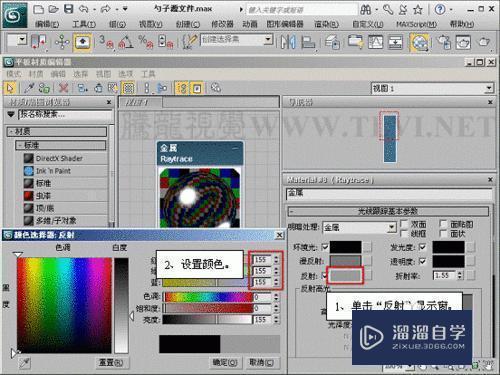
Task: Open a file with the folder icon
Action: (53, 9)
